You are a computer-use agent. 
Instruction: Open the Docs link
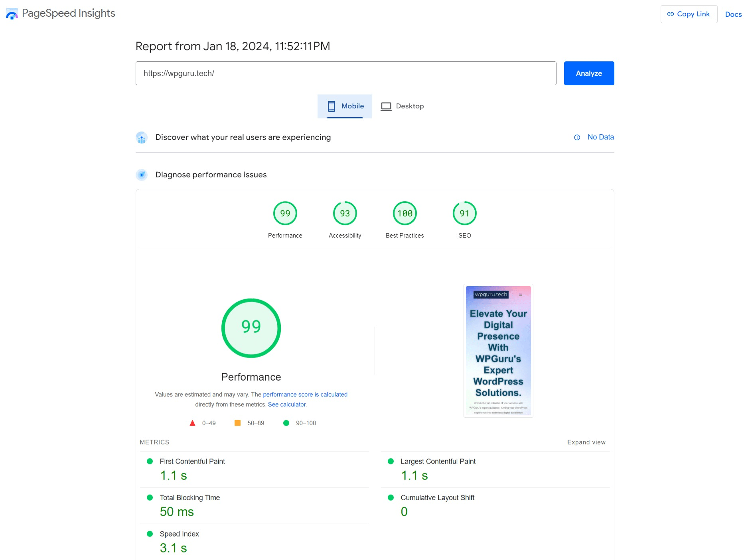733,14
